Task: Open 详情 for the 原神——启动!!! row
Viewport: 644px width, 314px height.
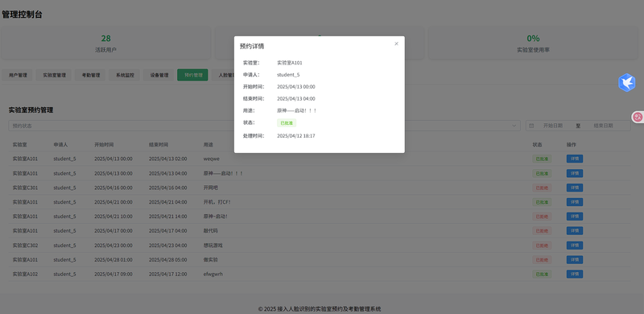Action: tap(575, 173)
